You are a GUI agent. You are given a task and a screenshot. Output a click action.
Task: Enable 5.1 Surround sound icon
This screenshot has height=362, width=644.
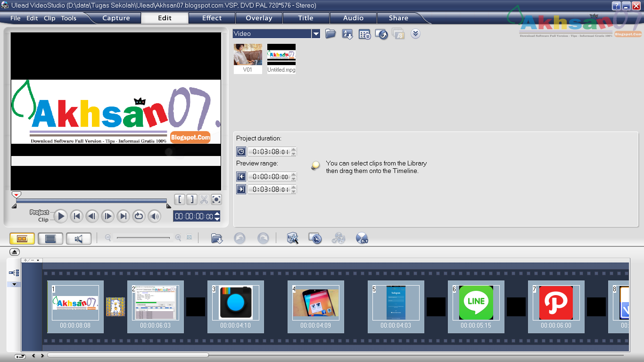(362, 239)
